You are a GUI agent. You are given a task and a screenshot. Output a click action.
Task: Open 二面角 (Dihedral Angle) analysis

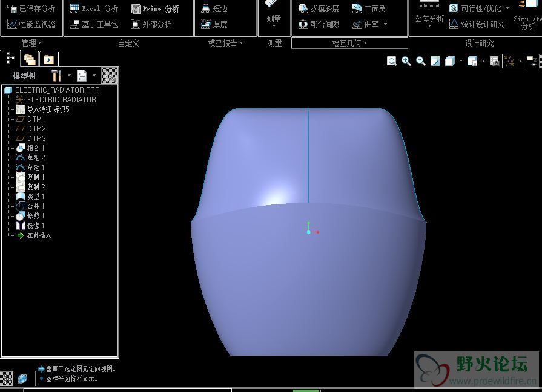click(x=369, y=8)
